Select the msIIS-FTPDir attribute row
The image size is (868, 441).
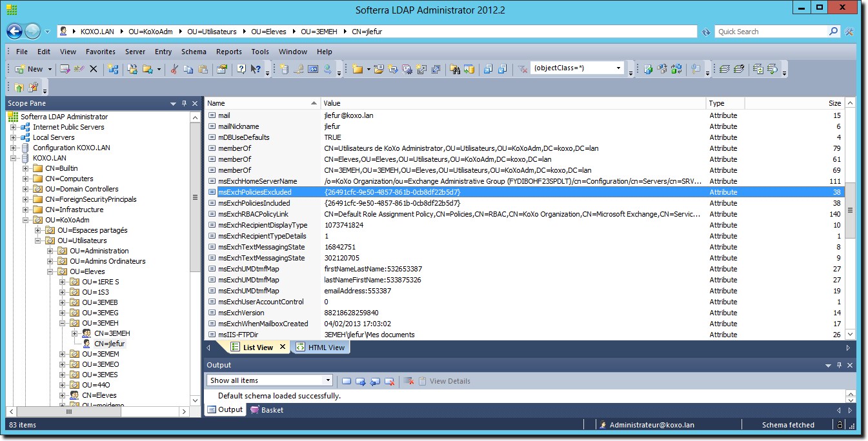[525, 335]
